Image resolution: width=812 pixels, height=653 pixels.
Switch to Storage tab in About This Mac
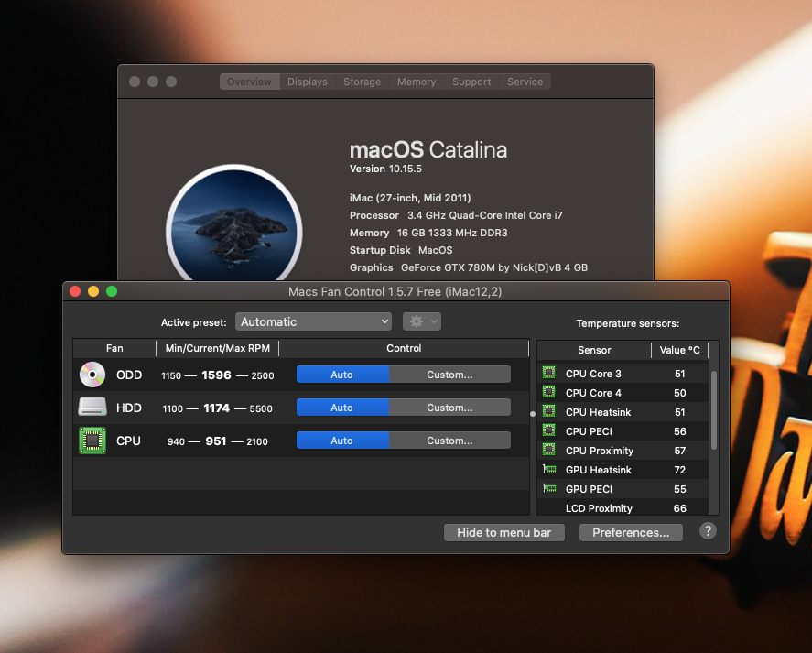363,82
